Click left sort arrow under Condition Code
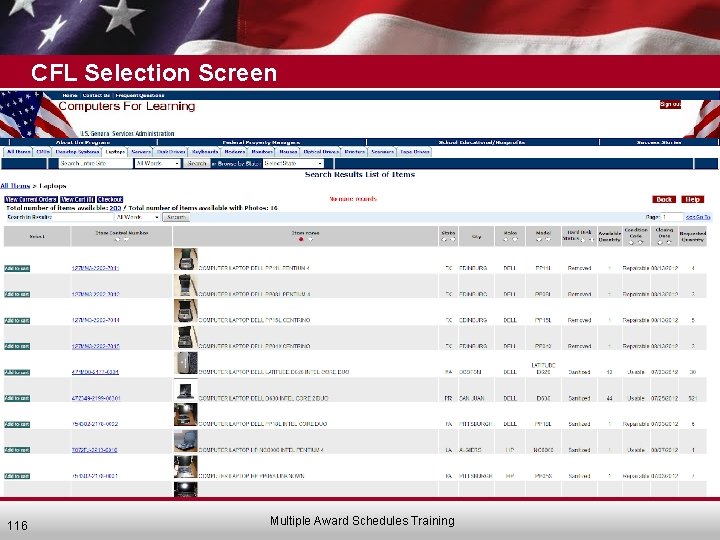 tap(632, 242)
